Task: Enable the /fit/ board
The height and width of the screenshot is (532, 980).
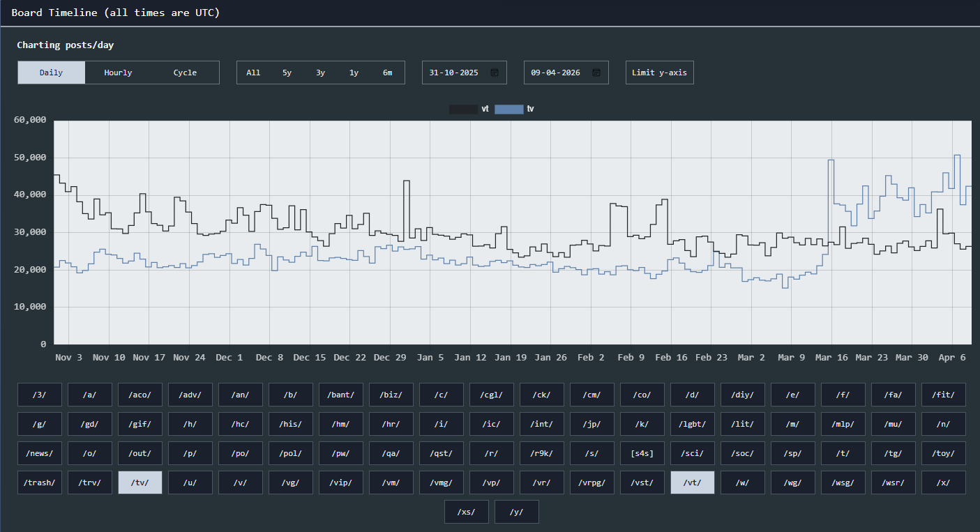Action: coord(944,395)
